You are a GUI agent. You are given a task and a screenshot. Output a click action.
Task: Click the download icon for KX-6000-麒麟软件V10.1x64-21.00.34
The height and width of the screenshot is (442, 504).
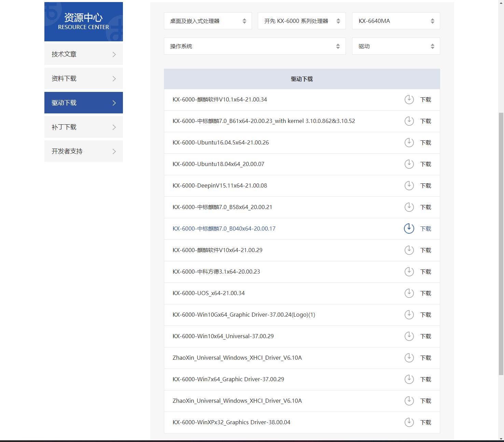click(409, 99)
